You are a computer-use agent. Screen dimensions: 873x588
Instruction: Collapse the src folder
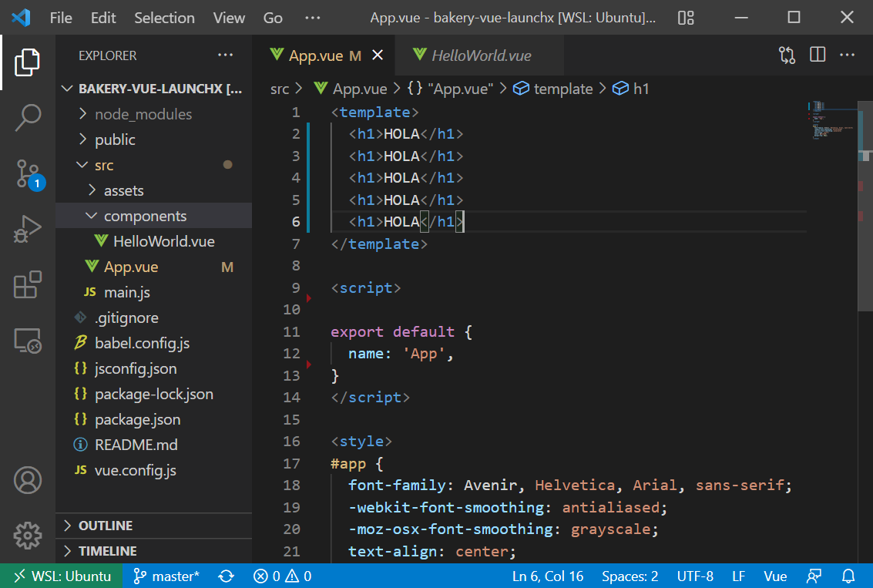(x=153, y=166)
